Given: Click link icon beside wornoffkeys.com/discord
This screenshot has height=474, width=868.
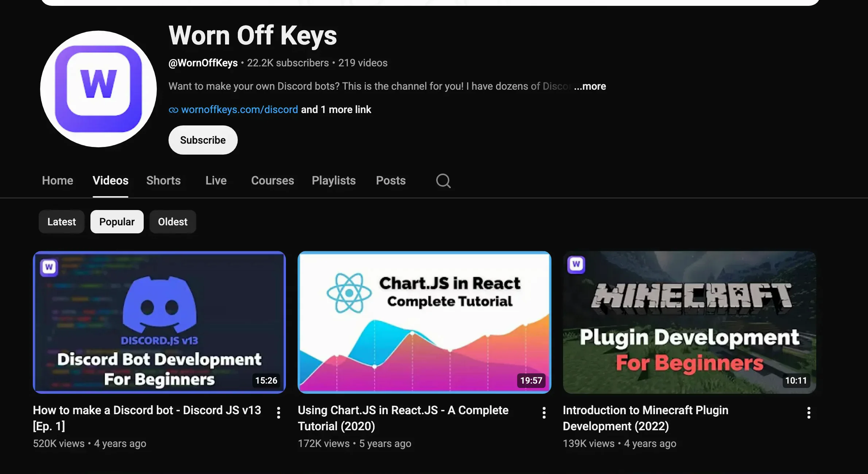Looking at the screenshot, I should point(174,110).
